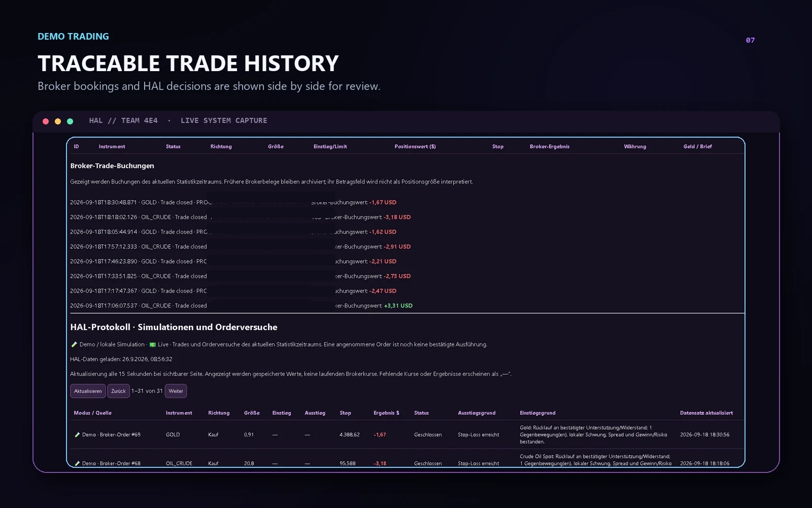This screenshot has width=812, height=508.
Task: Click the booking value -3,18 USD
Action: point(397,217)
